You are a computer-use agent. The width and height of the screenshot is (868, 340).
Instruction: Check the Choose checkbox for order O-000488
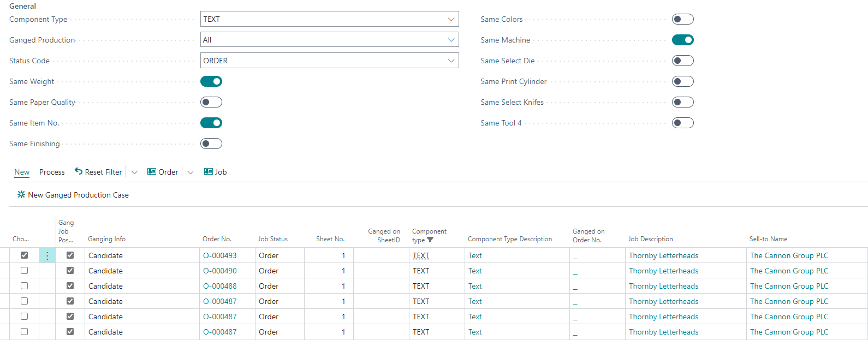click(x=24, y=285)
